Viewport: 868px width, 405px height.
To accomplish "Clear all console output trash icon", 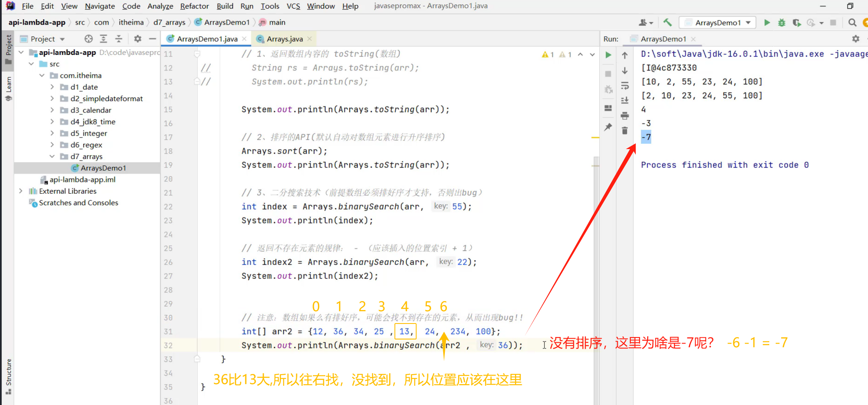I will tap(625, 131).
